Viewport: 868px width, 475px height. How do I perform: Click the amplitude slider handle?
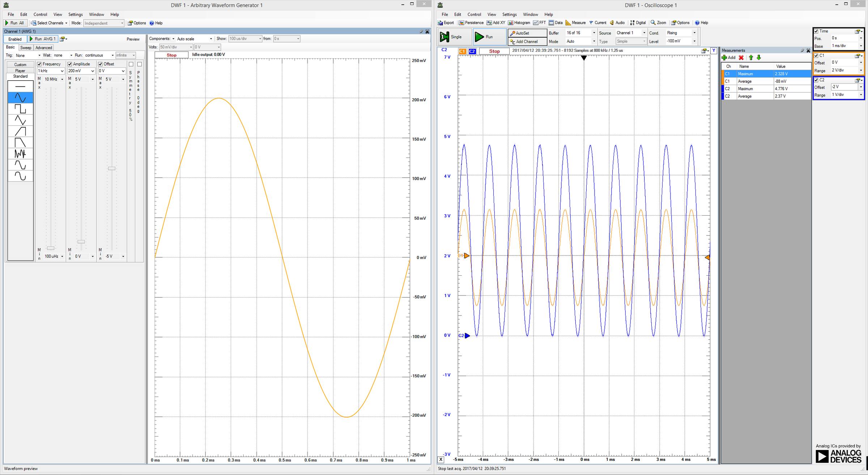coord(81,242)
